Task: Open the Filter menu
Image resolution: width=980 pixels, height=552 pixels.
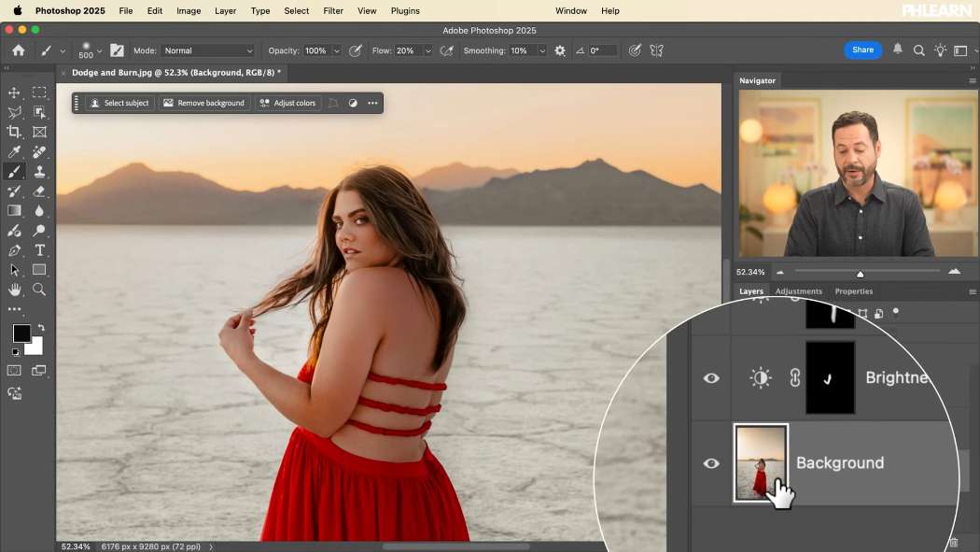Action: point(333,10)
